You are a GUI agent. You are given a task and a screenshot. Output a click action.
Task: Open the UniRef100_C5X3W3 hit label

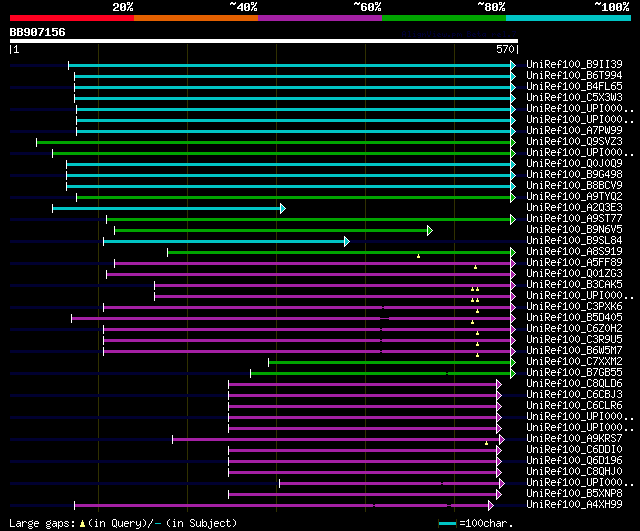pos(574,98)
